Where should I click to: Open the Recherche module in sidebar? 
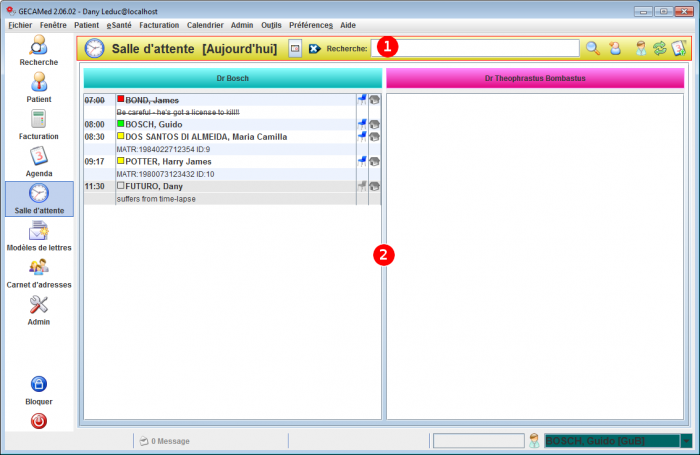tap(38, 50)
